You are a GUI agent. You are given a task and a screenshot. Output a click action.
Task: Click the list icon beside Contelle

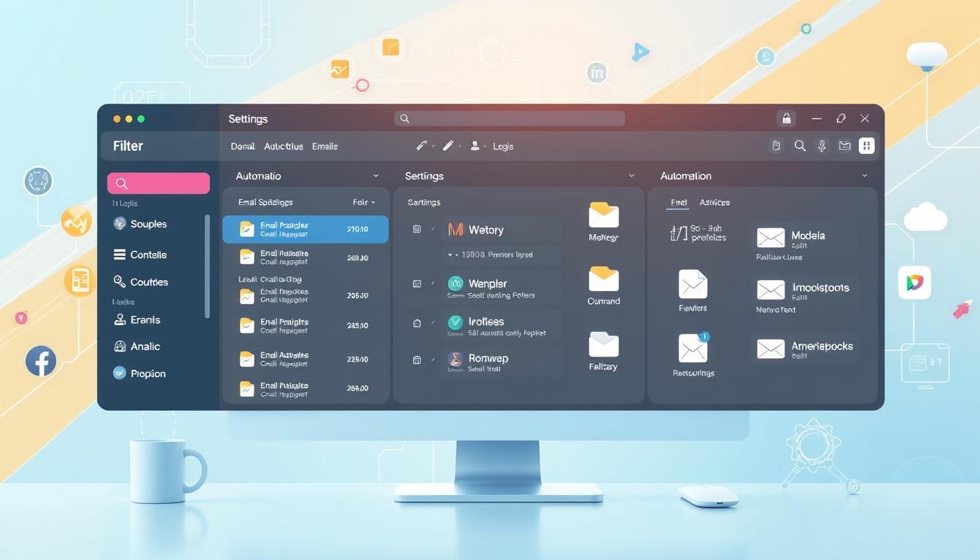[x=120, y=254]
